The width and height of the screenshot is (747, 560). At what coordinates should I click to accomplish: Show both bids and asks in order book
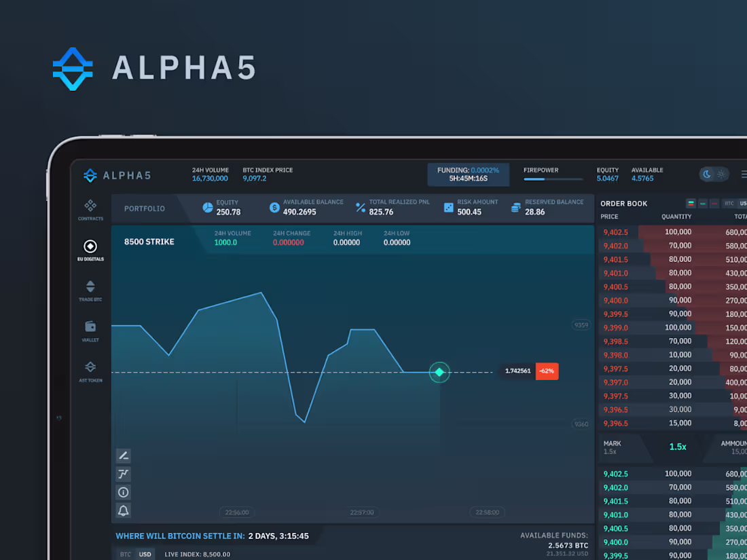pyautogui.click(x=691, y=204)
